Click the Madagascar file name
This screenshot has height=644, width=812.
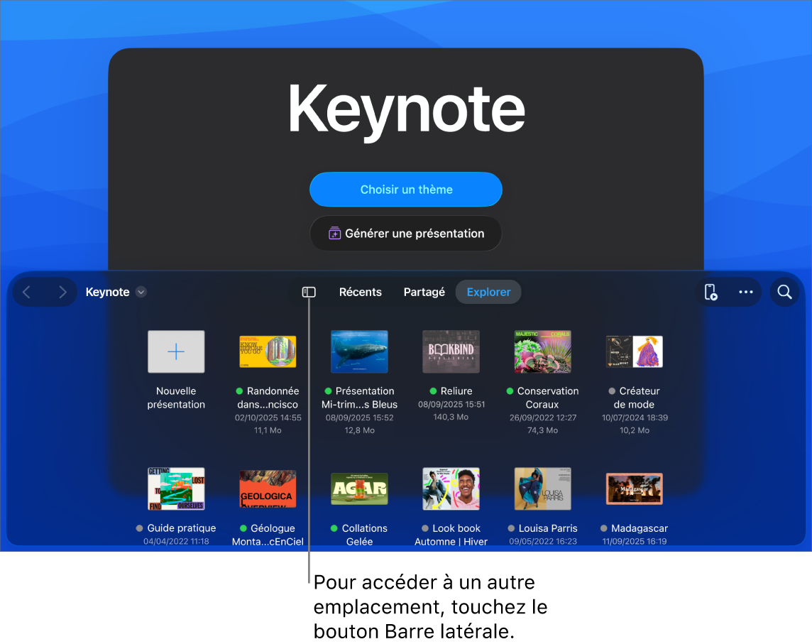point(640,528)
